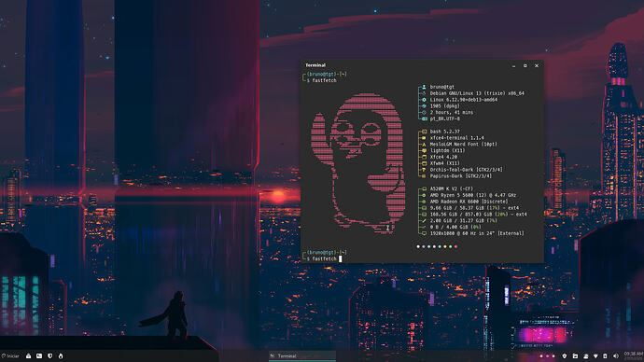Image resolution: width=644 pixels, height=362 pixels.
Task: Open the battery status tray icon
Action: click(605, 356)
